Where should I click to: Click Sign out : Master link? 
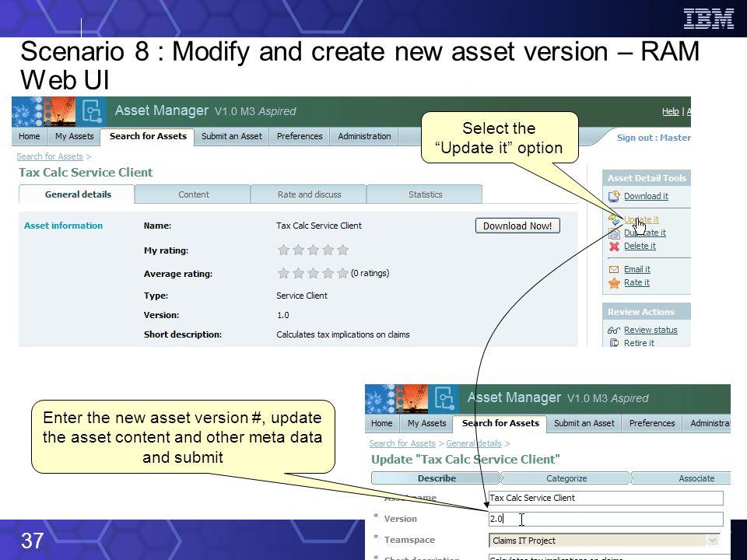(x=653, y=138)
